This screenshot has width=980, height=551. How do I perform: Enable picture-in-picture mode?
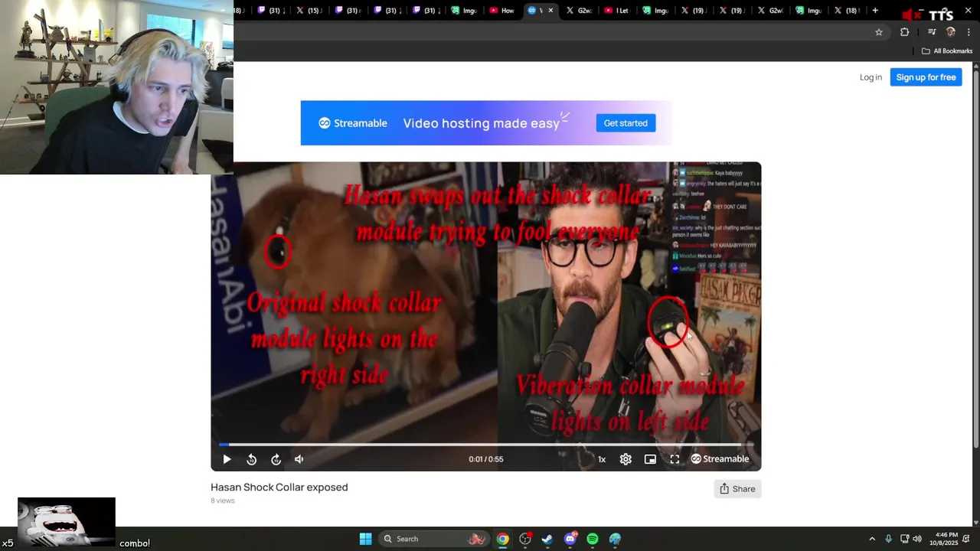pos(650,459)
